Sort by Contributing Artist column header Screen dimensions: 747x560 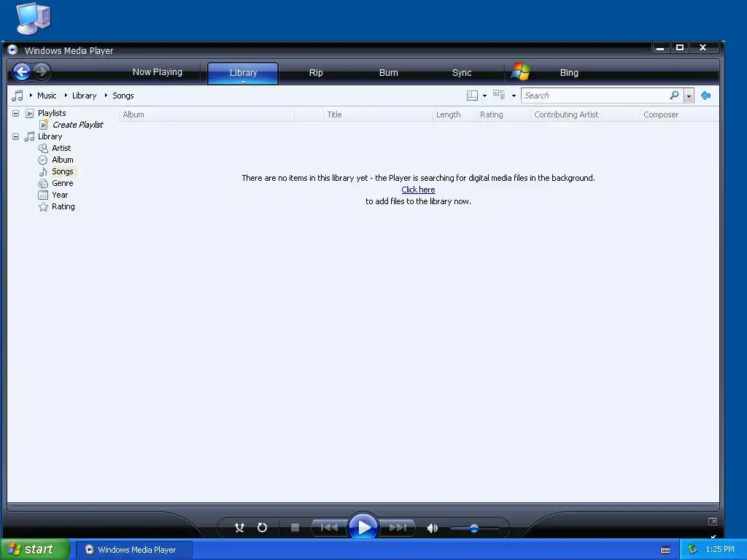(585, 114)
